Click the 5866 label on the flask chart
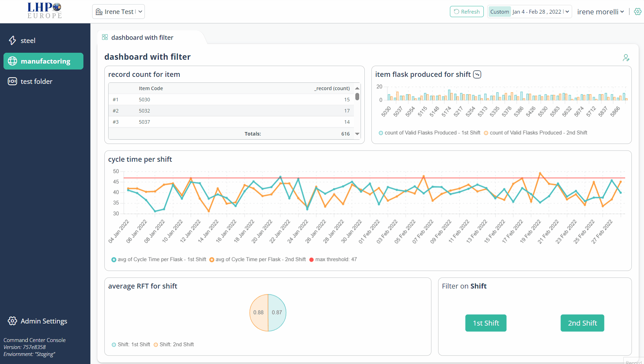The height and width of the screenshot is (364, 644). (615, 111)
